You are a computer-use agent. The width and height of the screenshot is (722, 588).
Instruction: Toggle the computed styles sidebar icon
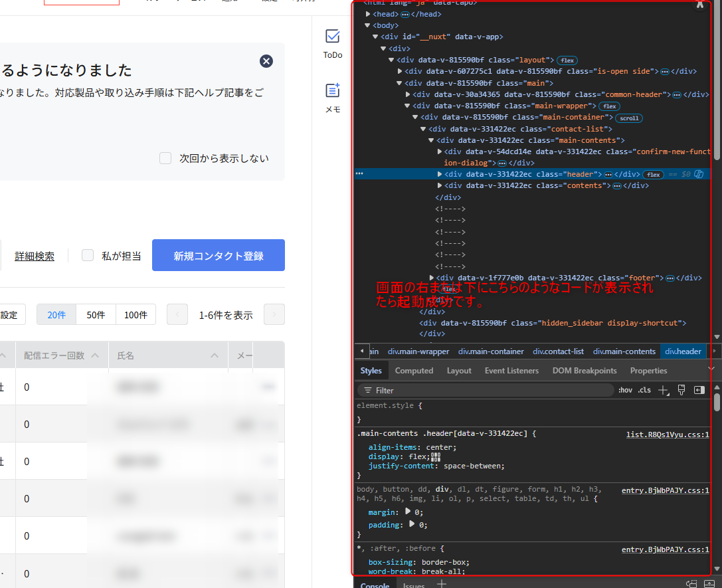tap(699, 390)
